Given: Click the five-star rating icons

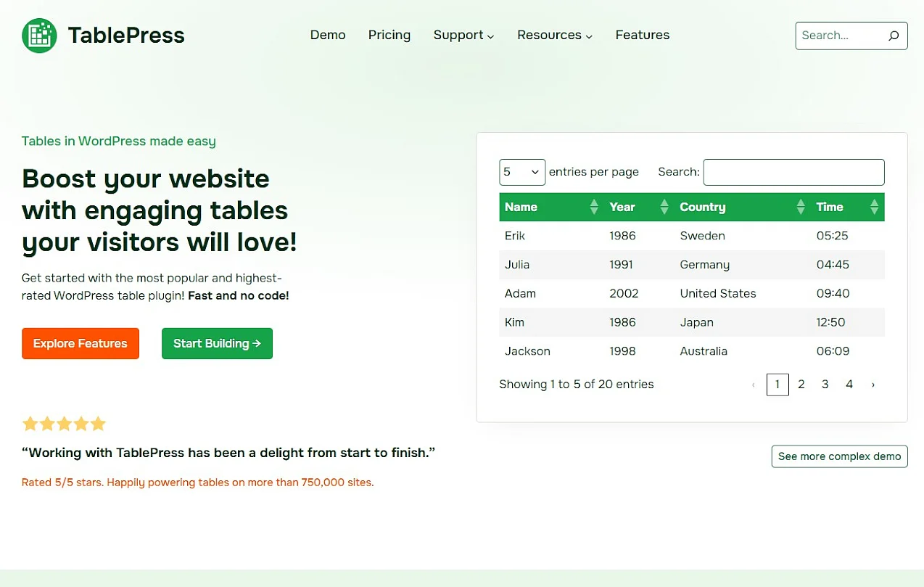Looking at the screenshot, I should (x=64, y=424).
